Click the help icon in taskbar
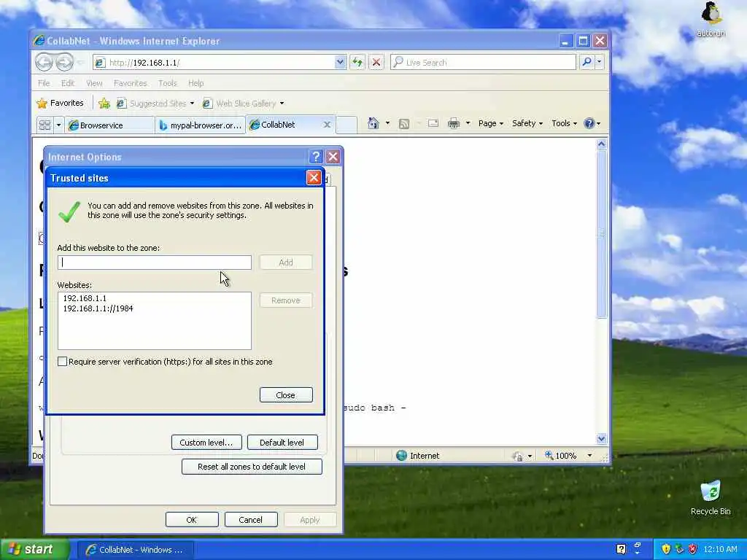747x560 pixels. point(621,550)
